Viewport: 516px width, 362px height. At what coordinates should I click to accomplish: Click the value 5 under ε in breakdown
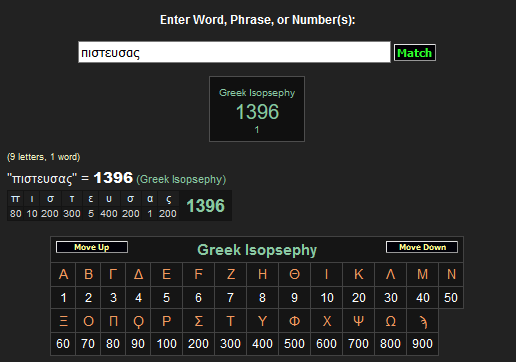pyautogui.click(x=91, y=213)
